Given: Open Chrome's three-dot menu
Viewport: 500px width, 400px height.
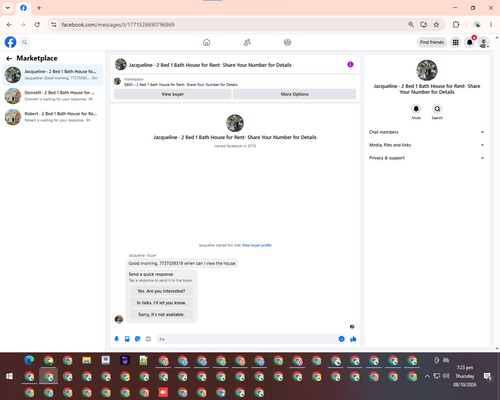Looking at the screenshot, I should point(491,24).
